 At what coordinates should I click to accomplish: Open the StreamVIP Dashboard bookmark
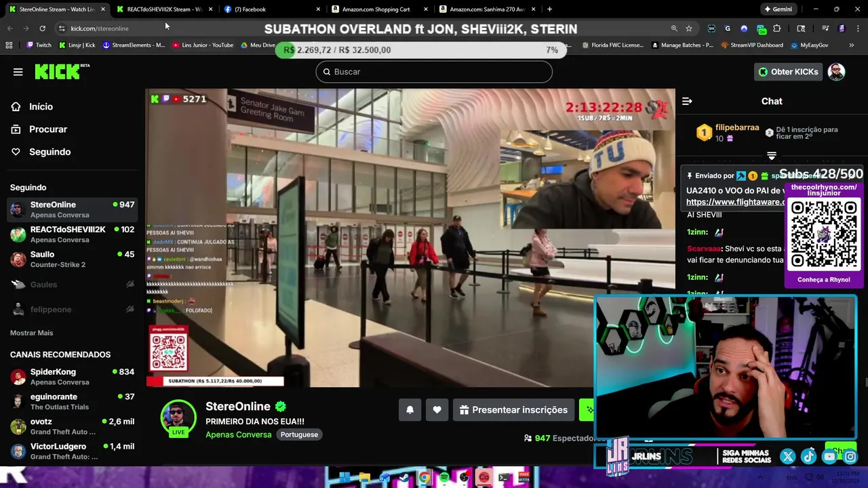(x=751, y=45)
